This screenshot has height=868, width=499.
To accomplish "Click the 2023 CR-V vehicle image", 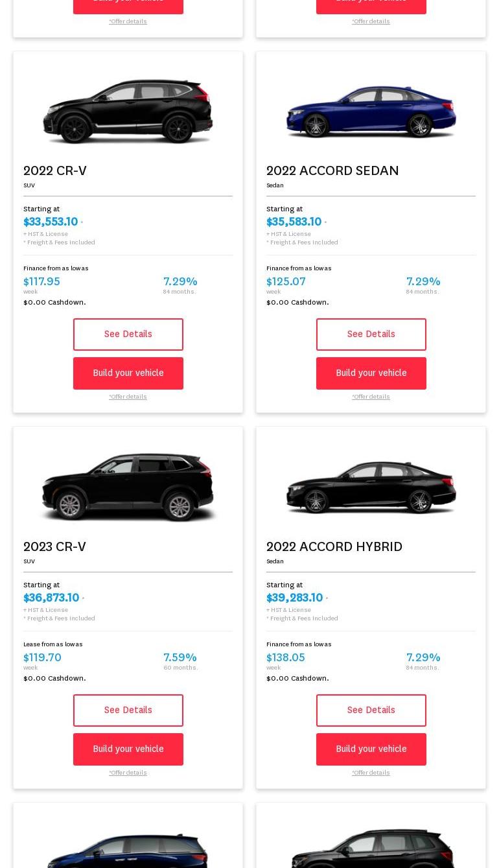I will point(128,487).
